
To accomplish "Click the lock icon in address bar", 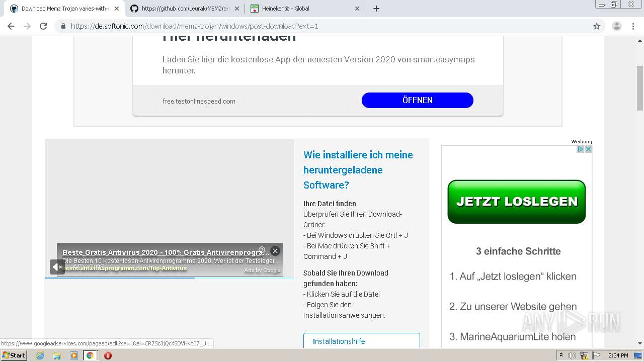I will point(63,26).
